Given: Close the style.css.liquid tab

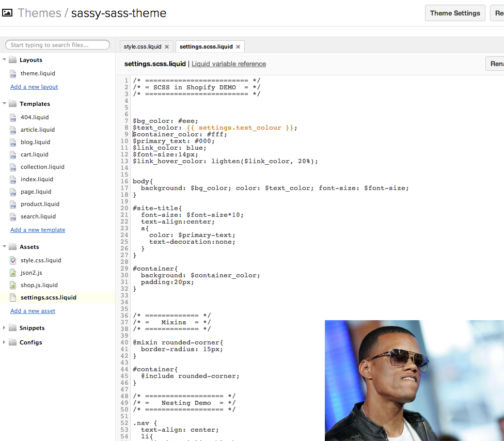Looking at the screenshot, I should [x=167, y=47].
